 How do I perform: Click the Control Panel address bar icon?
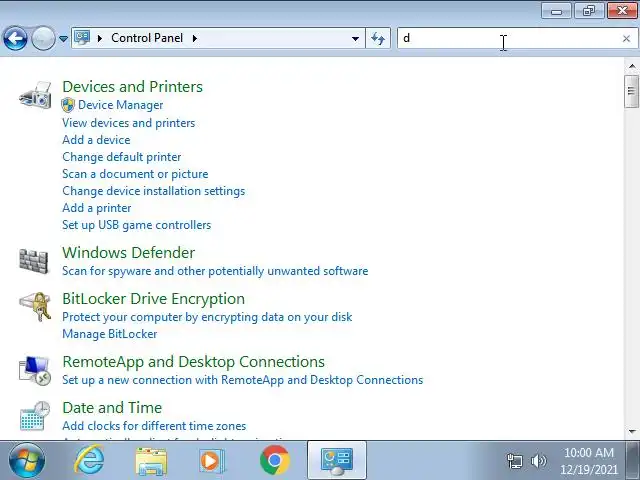pyautogui.click(x=82, y=38)
